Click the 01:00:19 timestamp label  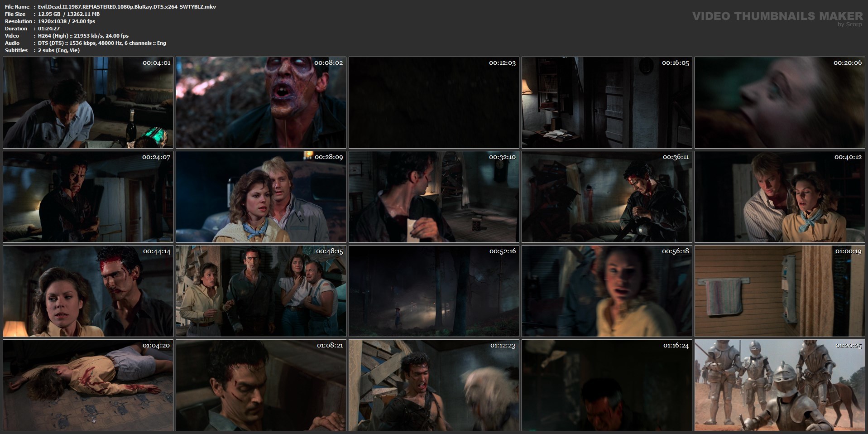tap(849, 251)
